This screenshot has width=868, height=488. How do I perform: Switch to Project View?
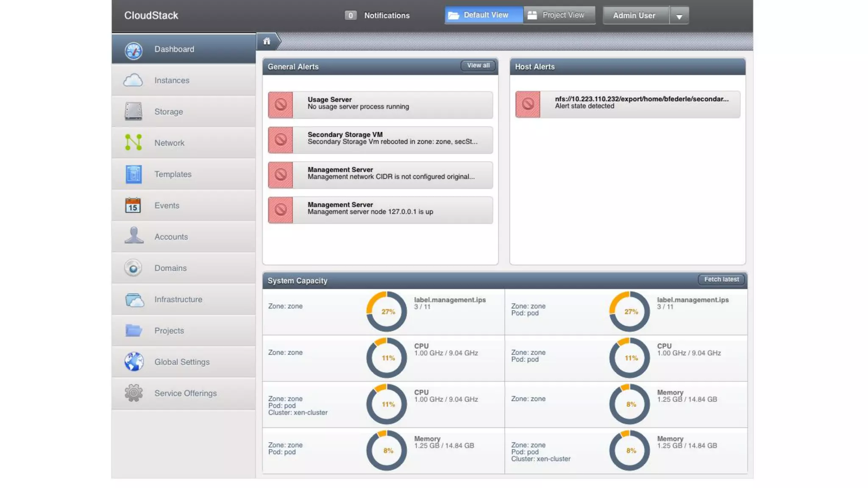(559, 15)
